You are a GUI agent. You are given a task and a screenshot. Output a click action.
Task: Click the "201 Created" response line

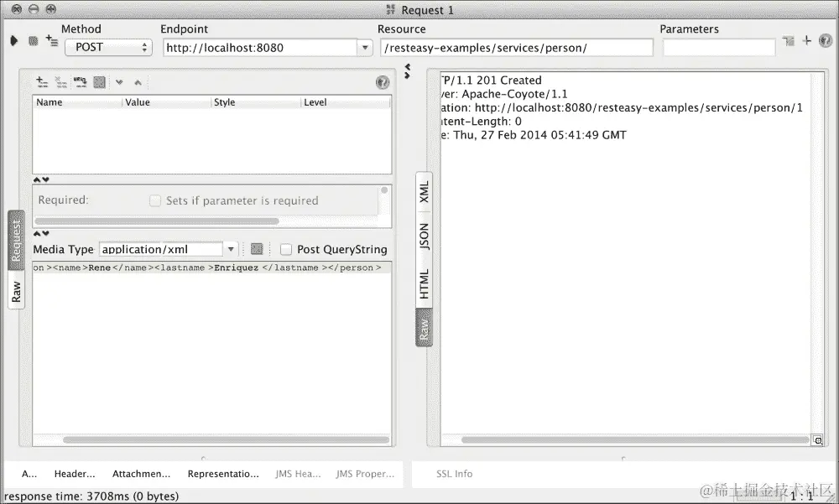(491, 81)
